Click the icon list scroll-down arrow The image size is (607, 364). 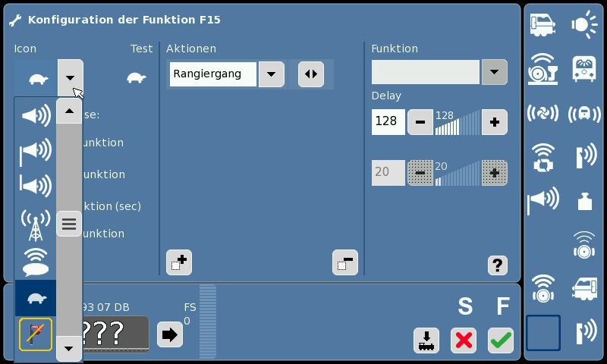pos(69,348)
